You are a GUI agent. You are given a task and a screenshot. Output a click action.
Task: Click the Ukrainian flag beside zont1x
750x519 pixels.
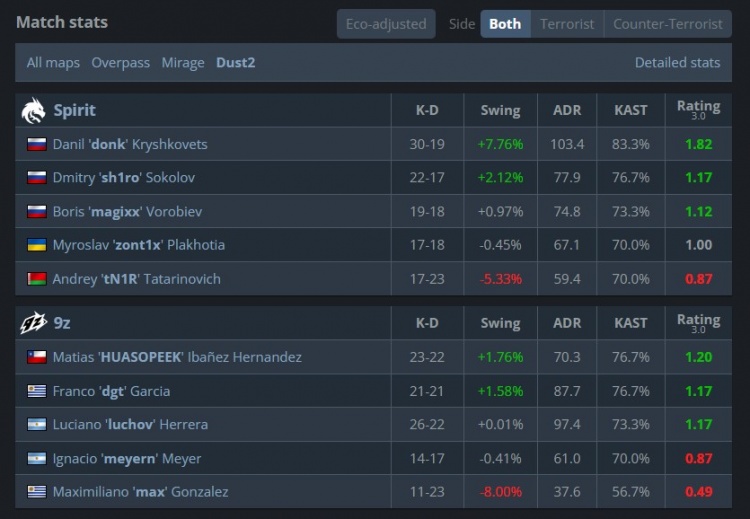click(x=37, y=245)
